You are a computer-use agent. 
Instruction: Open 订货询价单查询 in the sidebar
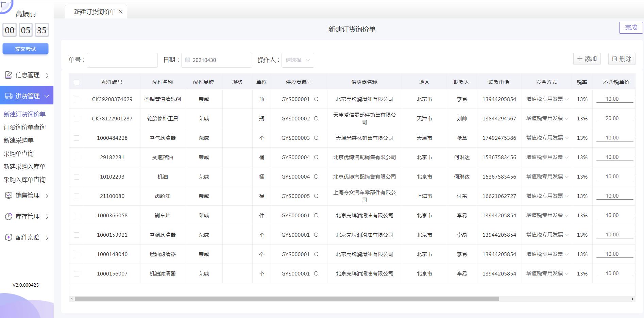[24, 127]
